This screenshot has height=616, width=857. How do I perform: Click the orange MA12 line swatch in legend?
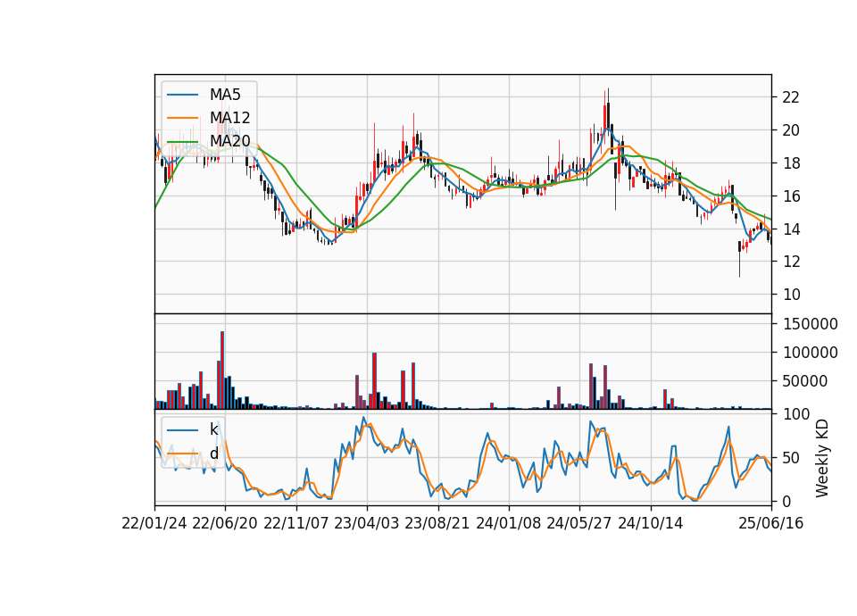pyautogui.click(x=182, y=118)
